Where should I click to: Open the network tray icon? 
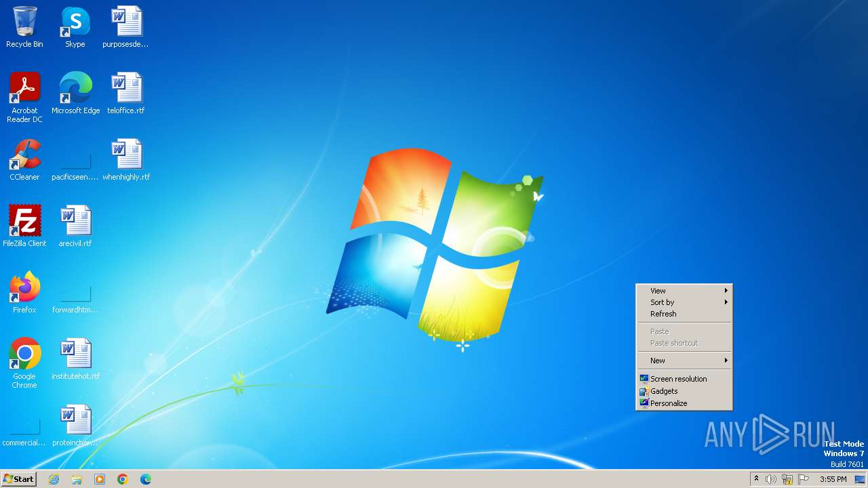(787, 479)
